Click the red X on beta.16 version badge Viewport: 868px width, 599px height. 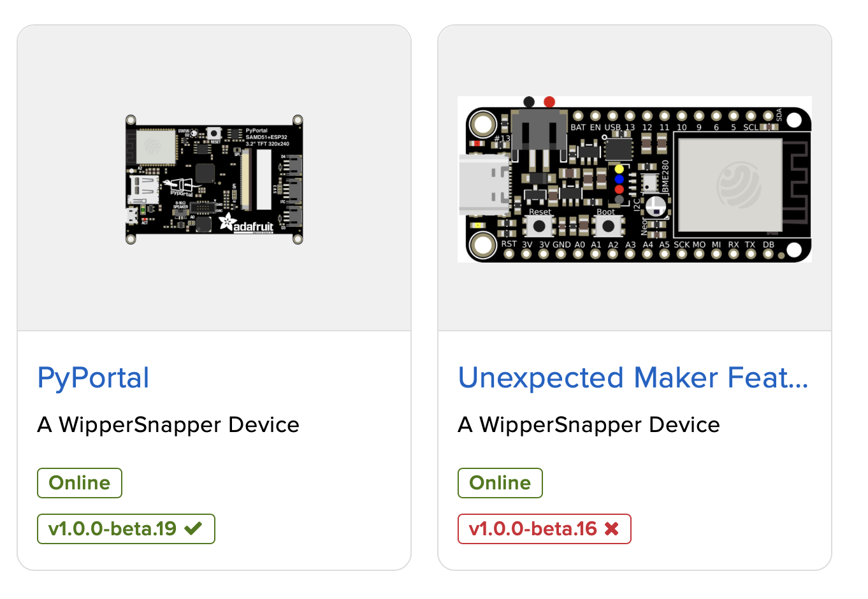click(x=612, y=528)
